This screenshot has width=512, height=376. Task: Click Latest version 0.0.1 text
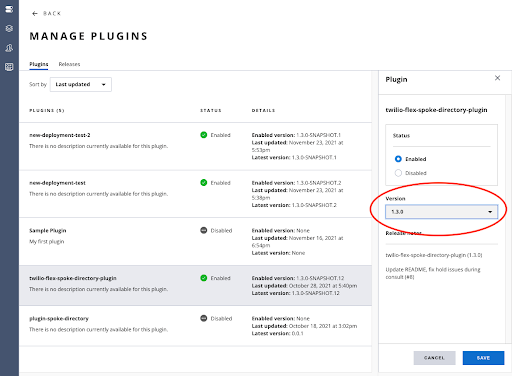coord(277,333)
